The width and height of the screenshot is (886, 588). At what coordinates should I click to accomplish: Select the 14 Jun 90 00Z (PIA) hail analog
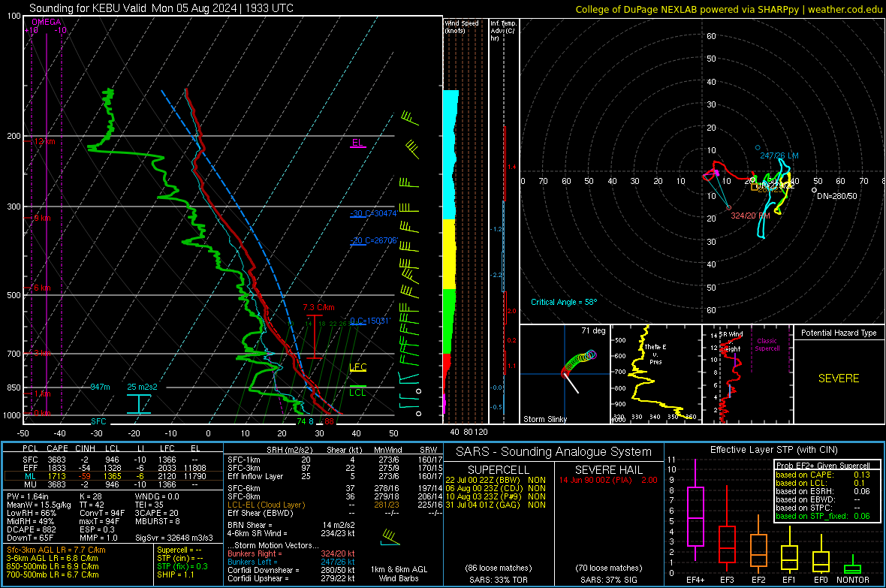(608, 479)
